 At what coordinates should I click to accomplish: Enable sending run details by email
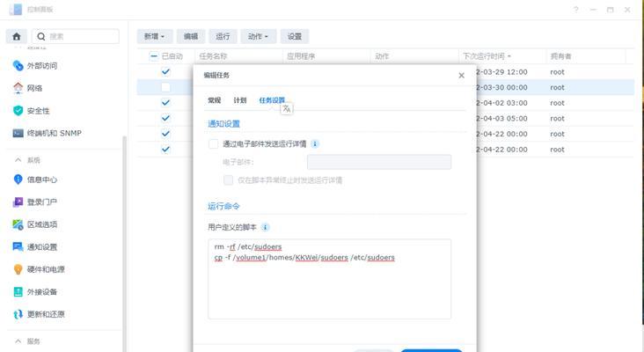tap(214, 143)
